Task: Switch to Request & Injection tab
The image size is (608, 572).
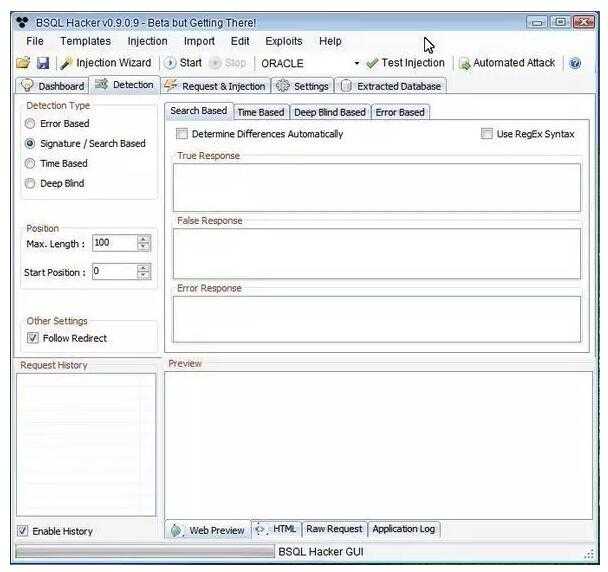Action: 215,86
